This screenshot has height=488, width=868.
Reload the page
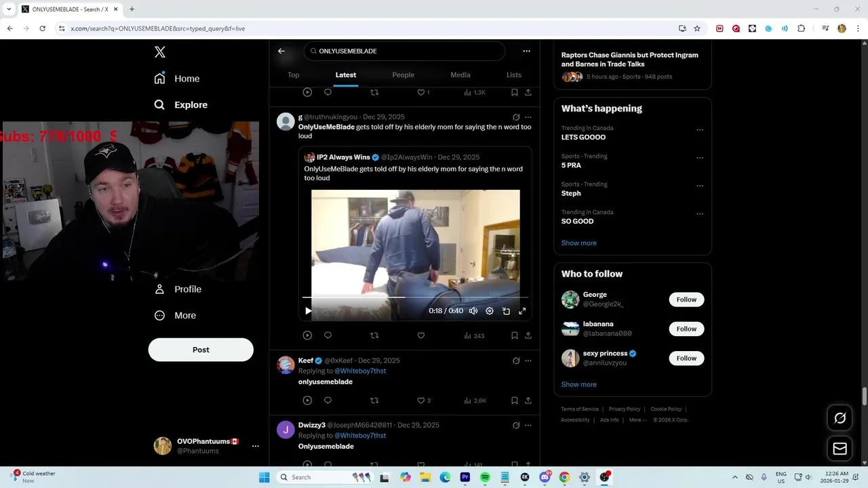[42, 28]
